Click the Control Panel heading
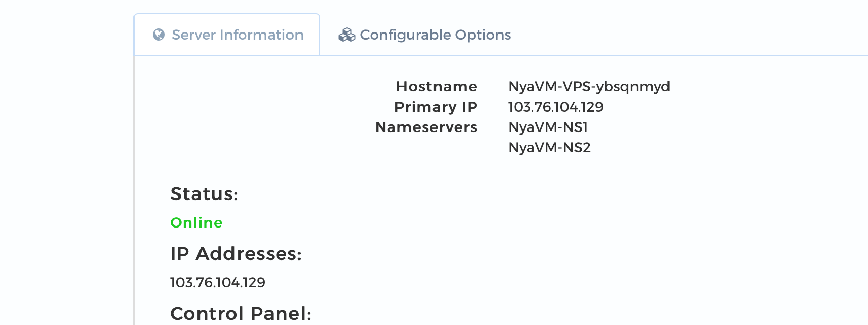This screenshot has width=868, height=325. point(240,313)
